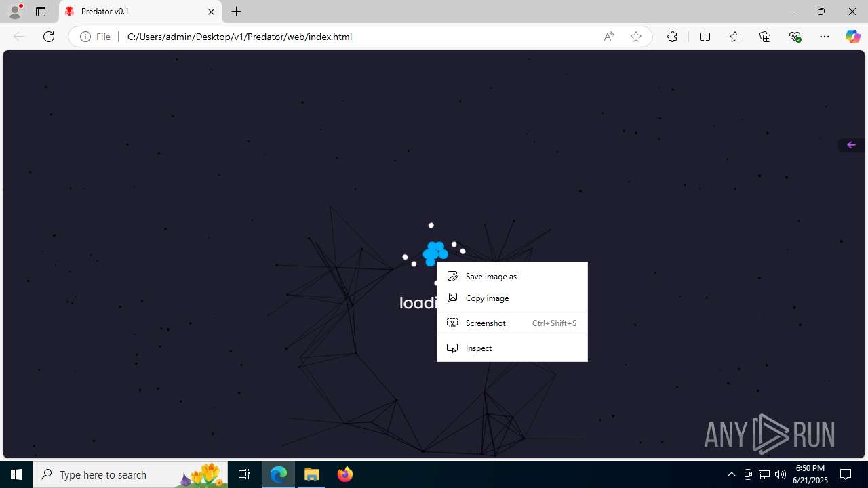Image resolution: width=868 pixels, height=488 pixels.
Task: Click the address bar URL field
Action: [x=359, y=37]
